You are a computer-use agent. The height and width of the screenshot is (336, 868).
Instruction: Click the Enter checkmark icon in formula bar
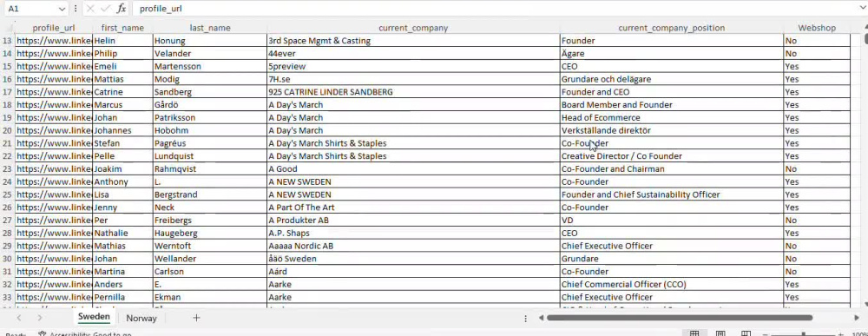click(106, 9)
